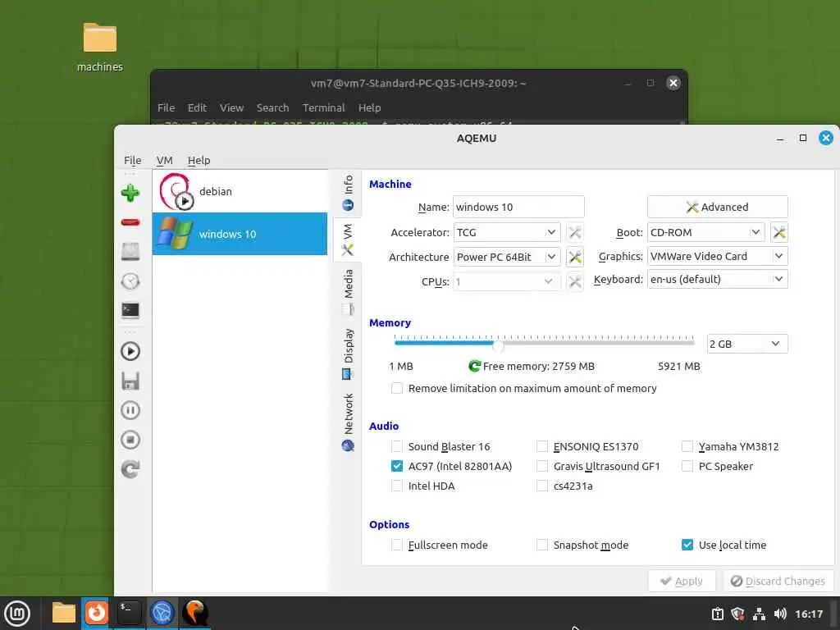Refresh free memory with green icon
Screen dimensions: 840x630
pos(474,366)
